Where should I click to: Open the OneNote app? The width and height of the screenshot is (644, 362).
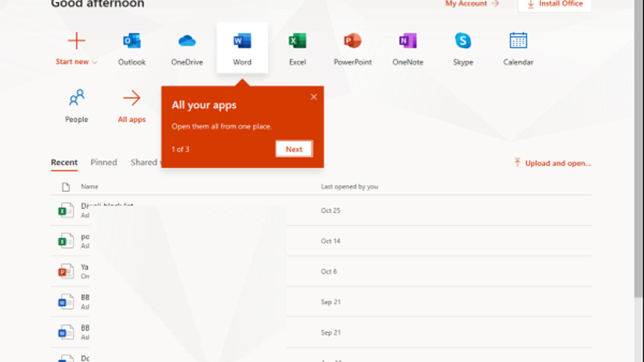pos(408,48)
